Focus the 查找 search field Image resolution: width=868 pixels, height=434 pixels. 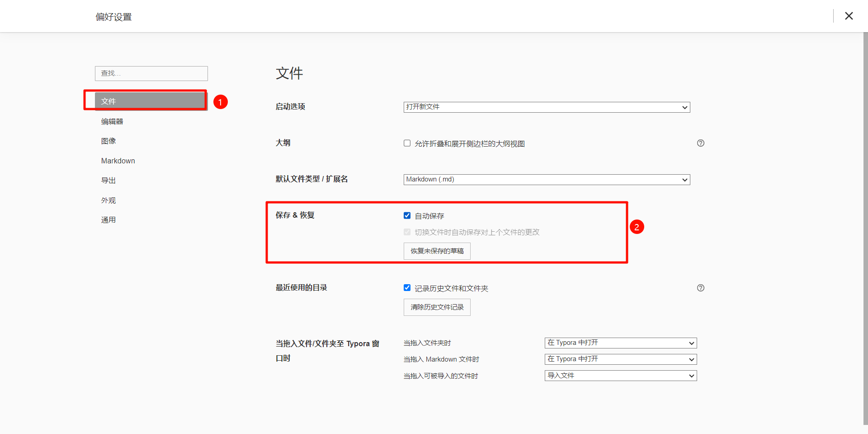[151, 73]
